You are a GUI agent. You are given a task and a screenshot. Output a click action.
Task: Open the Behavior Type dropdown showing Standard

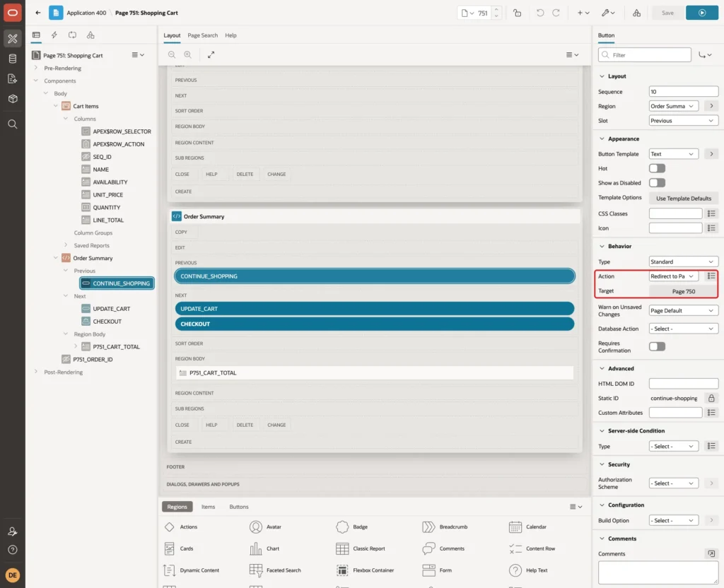click(684, 261)
